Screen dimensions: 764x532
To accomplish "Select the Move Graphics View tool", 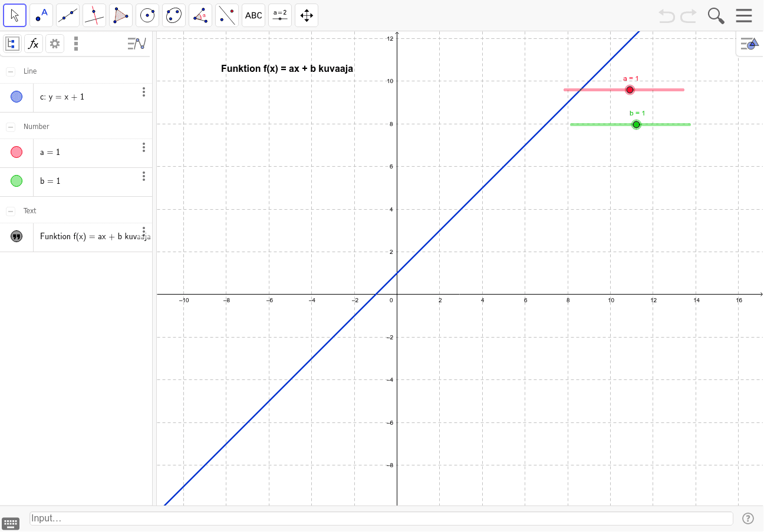I will coord(307,15).
